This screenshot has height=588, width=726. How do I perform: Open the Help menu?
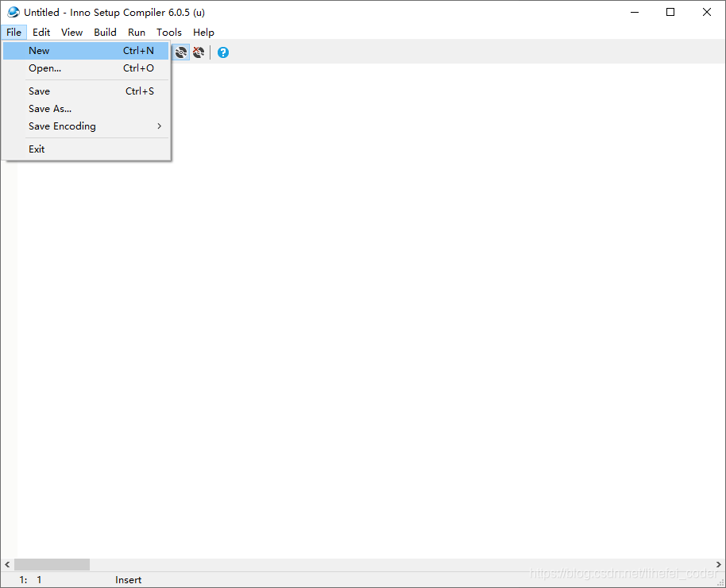tap(203, 33)
